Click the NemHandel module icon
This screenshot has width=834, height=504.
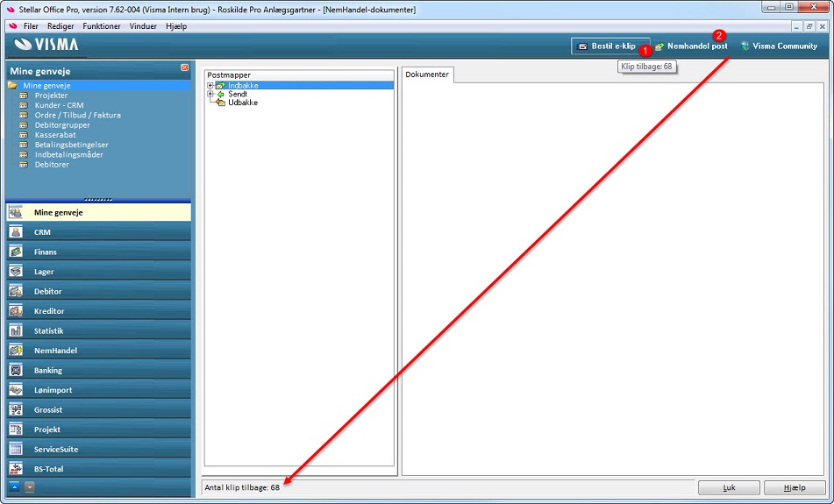point(16,351)
